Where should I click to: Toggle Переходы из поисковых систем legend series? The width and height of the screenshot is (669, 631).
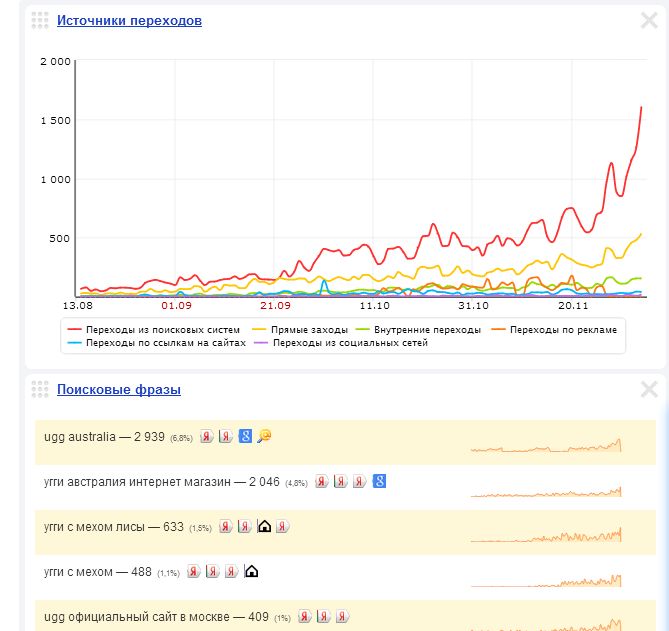click(154, 330)
